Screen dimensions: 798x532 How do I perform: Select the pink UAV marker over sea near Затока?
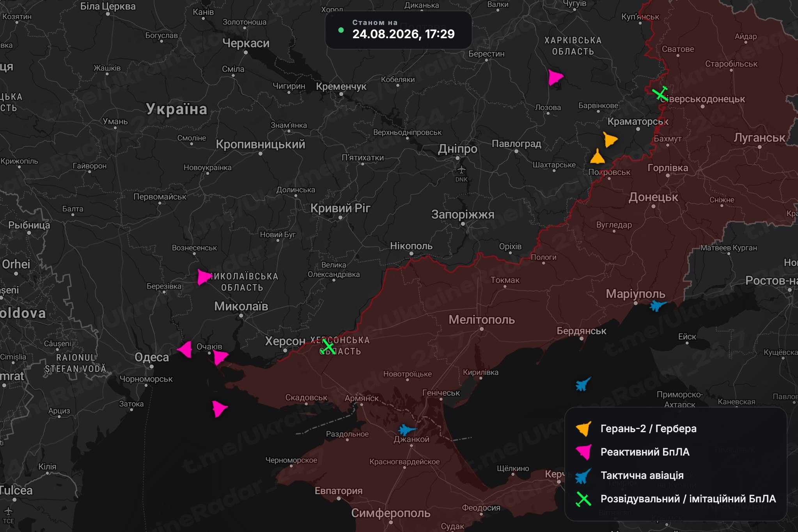pos(220,409)
